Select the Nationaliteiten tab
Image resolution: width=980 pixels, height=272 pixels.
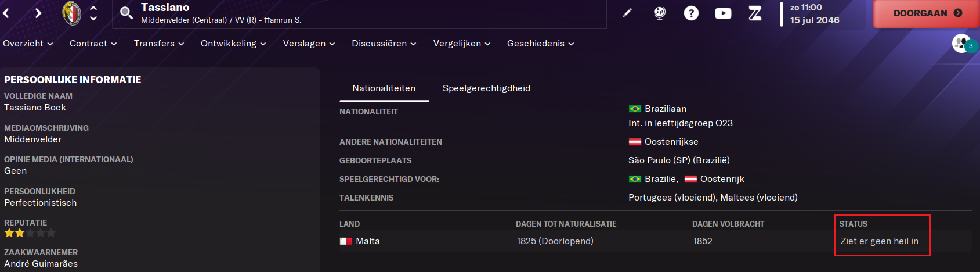tap(384, 88)
